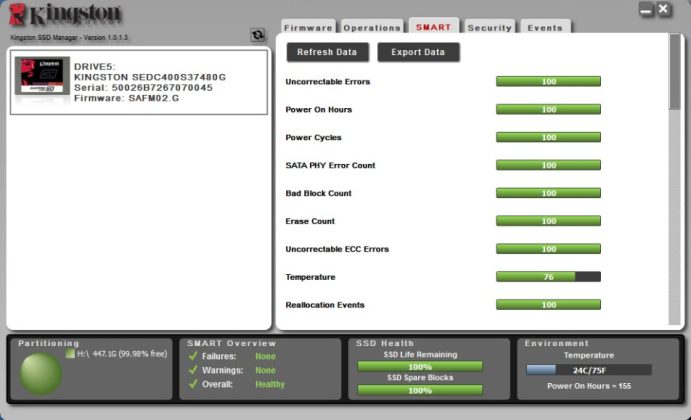Click the green H:\ partition legend square
This screenshot has width=691, height=420.
[x=70, y=353]
